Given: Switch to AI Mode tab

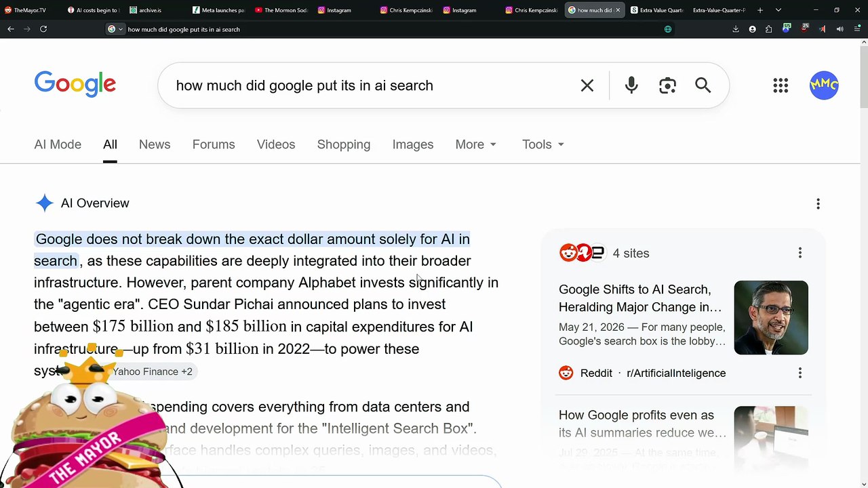Looking at the screenshot, I should pos(58,144).
